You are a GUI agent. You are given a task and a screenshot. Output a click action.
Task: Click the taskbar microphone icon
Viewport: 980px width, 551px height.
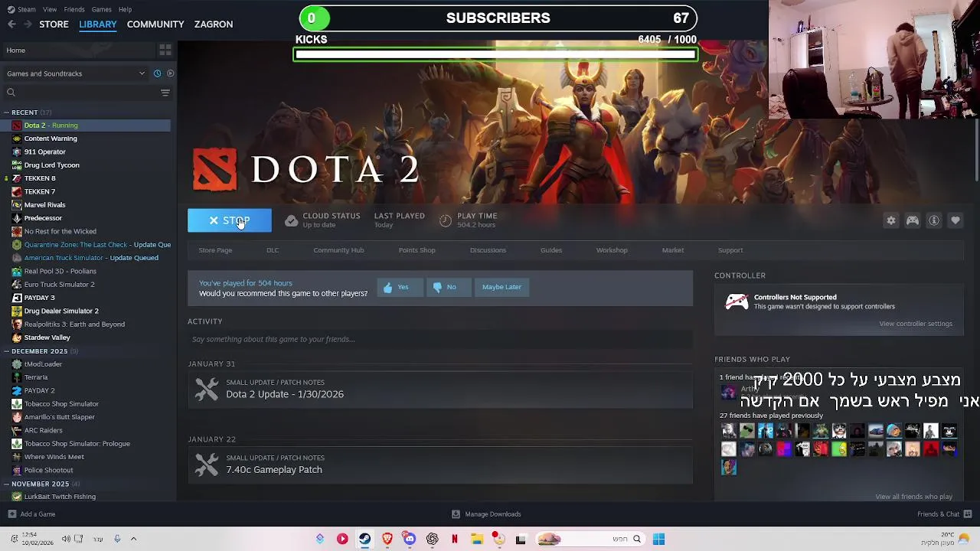click(x=117, y=539)
